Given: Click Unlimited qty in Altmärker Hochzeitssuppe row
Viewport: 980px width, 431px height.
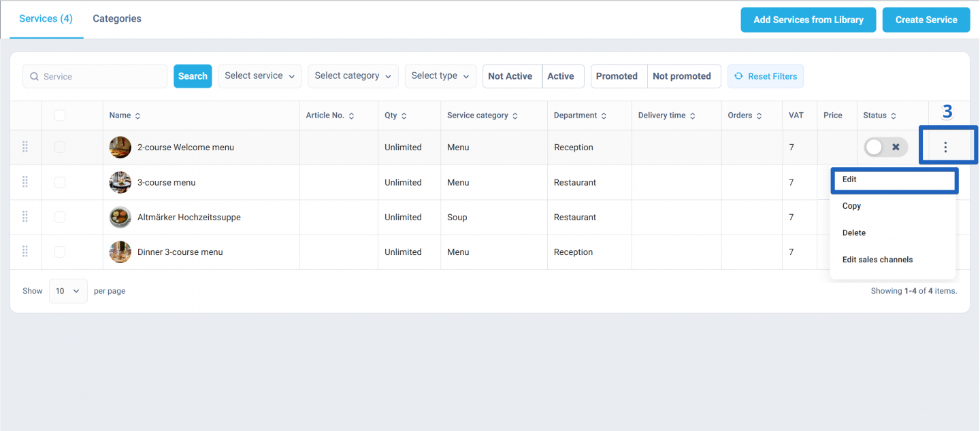Looking at the screenshot, I should (403, 218).
